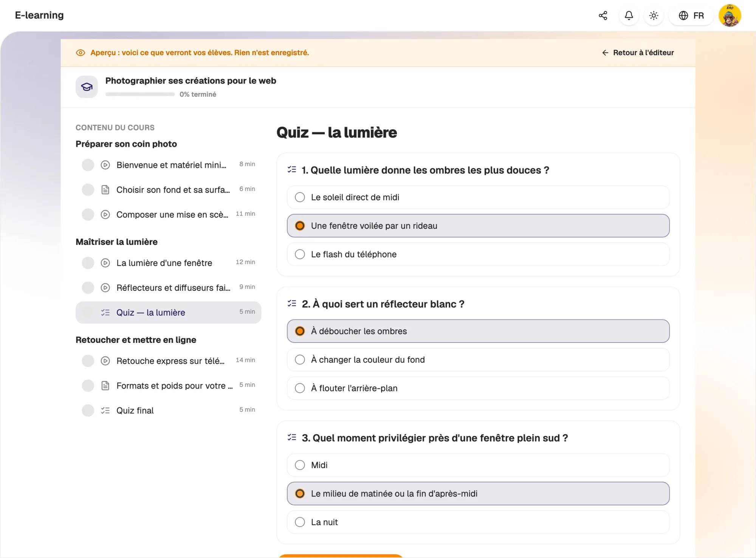Viewport: 756px width, 558px height.
Task: Select answer Le milieu de matinée
Action: 478,493
